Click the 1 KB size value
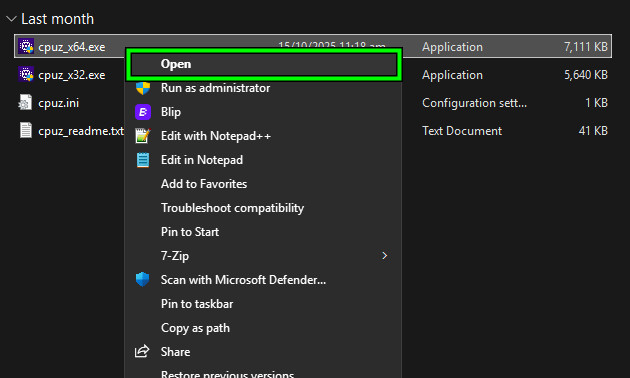630x378 pixels. [596, 103]
